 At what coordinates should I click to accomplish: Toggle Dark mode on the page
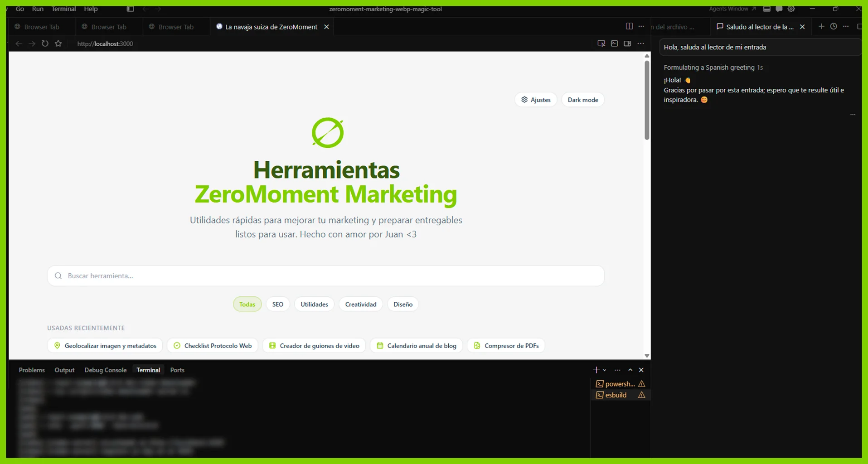tap(583, 100)
